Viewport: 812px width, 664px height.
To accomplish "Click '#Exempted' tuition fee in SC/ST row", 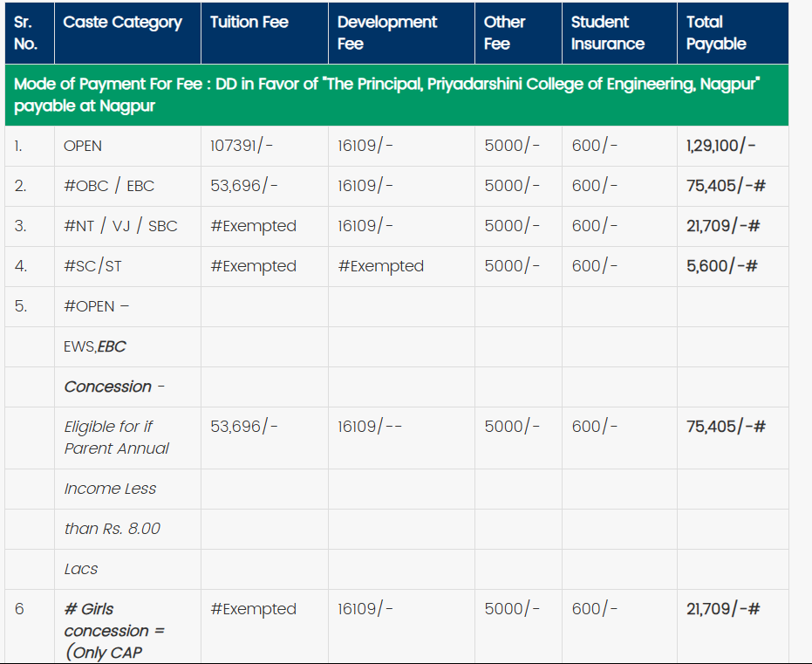I will click(253, 266).
